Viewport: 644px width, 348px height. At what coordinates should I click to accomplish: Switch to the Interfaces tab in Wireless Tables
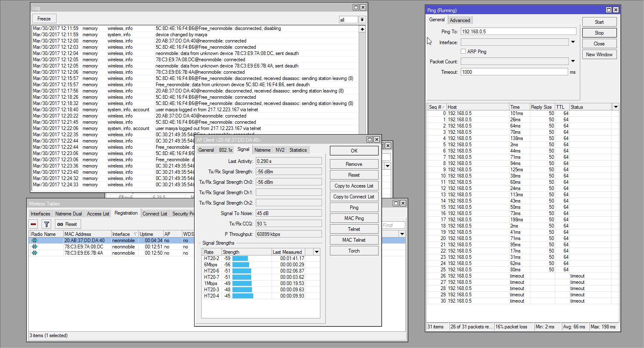click(x=40, y=214)
